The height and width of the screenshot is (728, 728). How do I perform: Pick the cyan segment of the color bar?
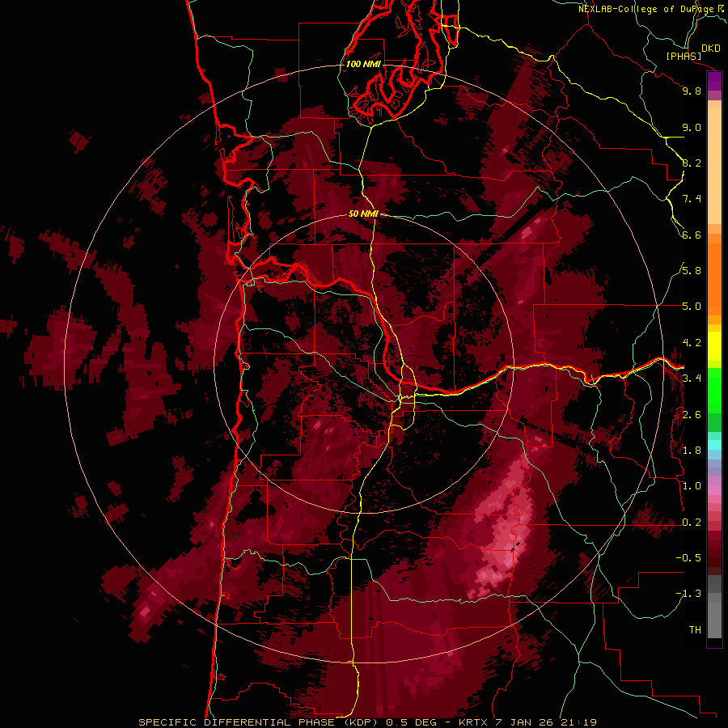pos(714,444)
